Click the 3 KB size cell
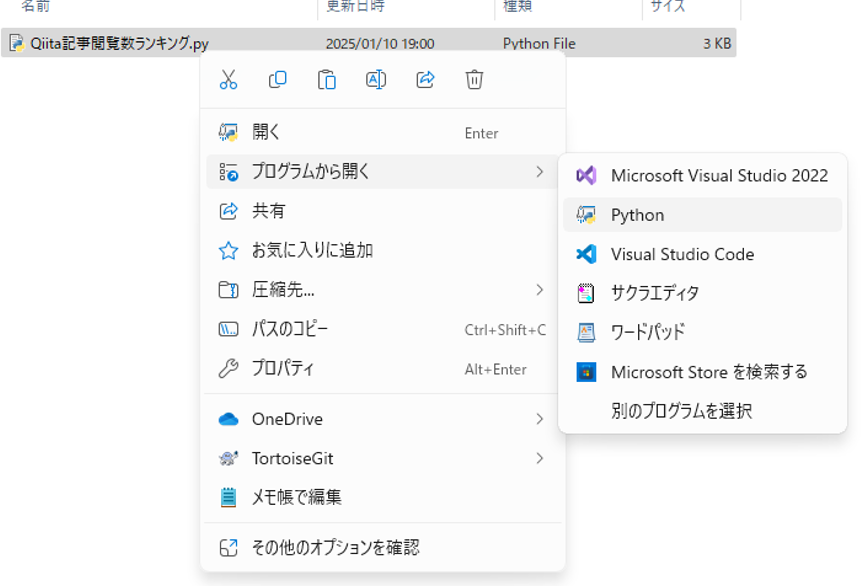 (x=717, y=44)
